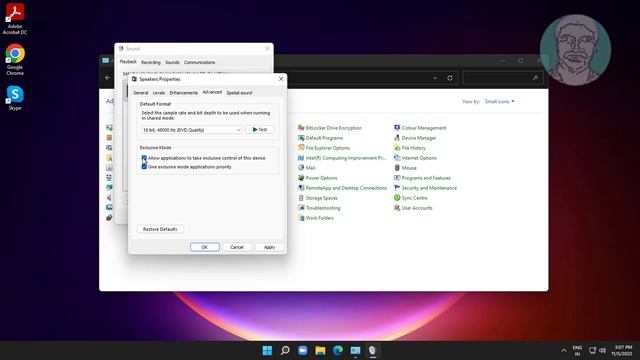This screenshot has width=640, height=360.
Task: Open the clock and date in taskbar
Action: (x=622, y=350)
